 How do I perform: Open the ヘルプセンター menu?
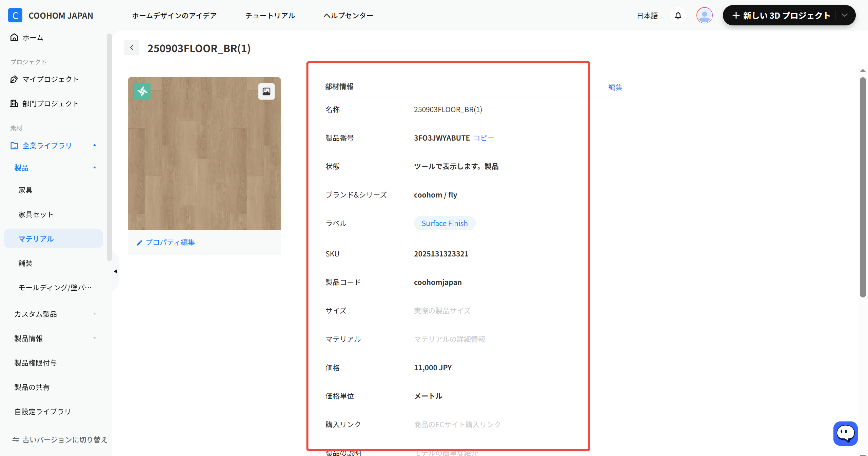coord(349,16)
